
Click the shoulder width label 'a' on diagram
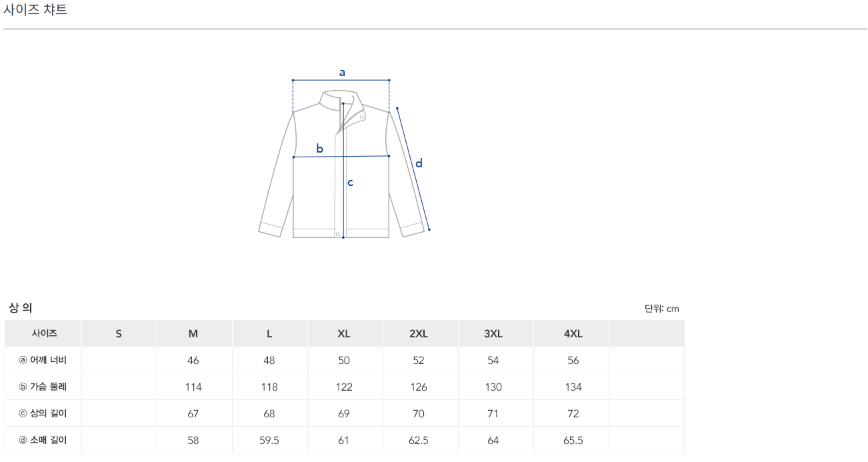(342, 72)
